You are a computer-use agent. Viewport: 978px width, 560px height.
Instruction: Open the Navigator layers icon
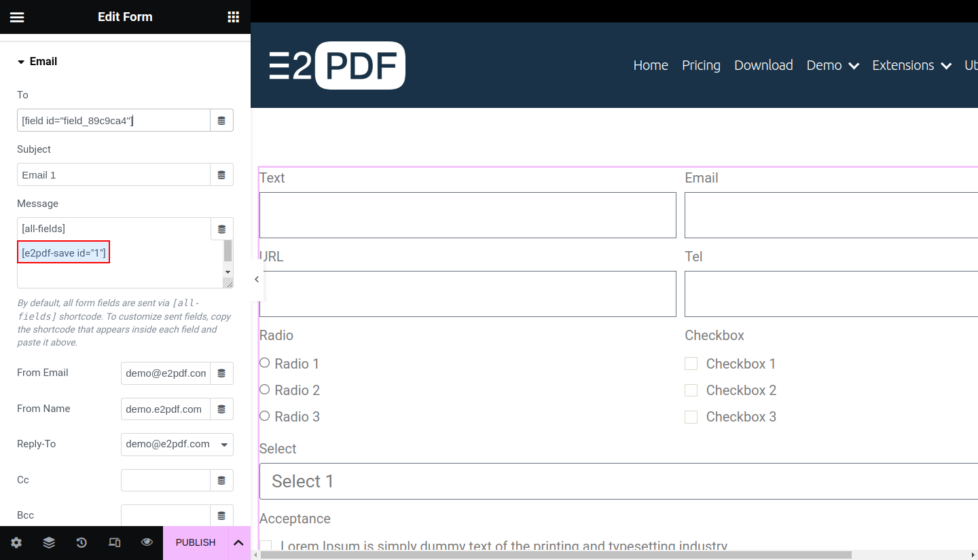pyautogui.click(x=49, y=542)
